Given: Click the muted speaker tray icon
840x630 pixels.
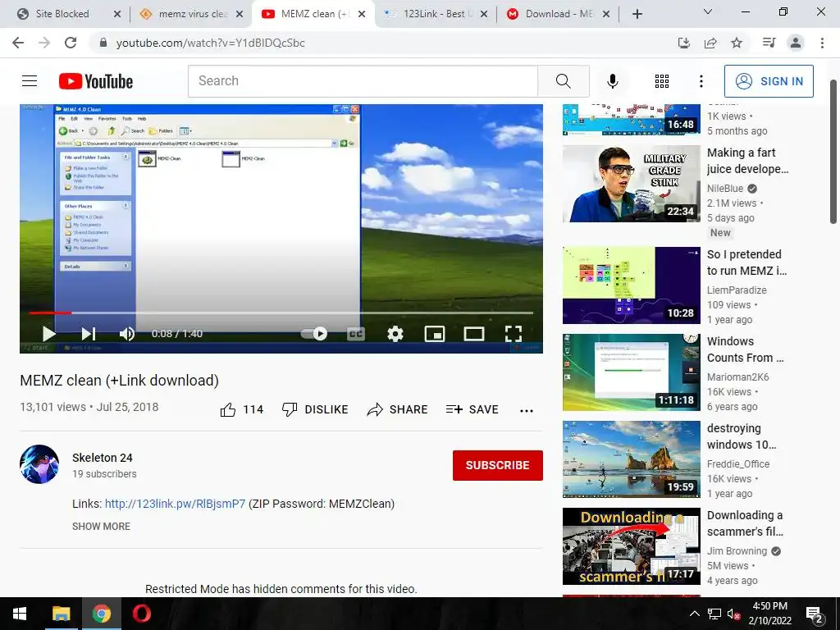Looking at the screenshot, I should pos(734,614).
